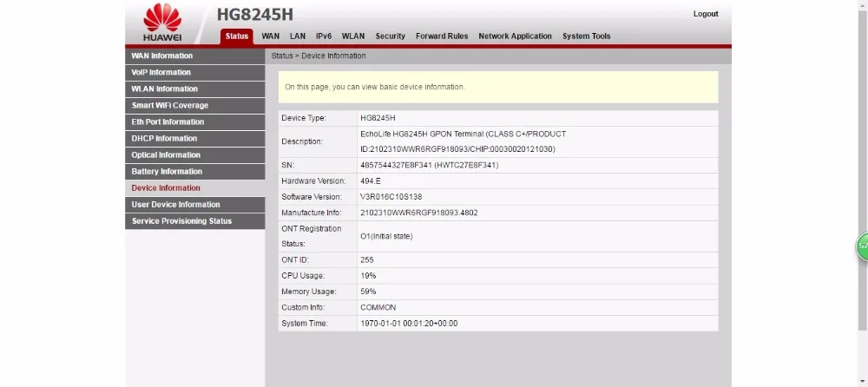The height and width of the screenshot is (387, 868).
Task: Click the ONT Registration Status label
Action: pyautogui.click(x=312, y=236)
